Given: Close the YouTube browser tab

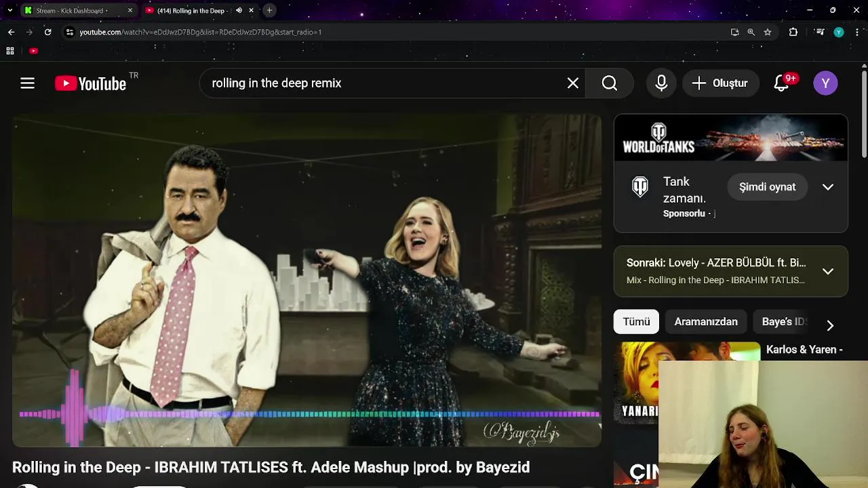Looking at the screenshot, I should pos(251,11).
